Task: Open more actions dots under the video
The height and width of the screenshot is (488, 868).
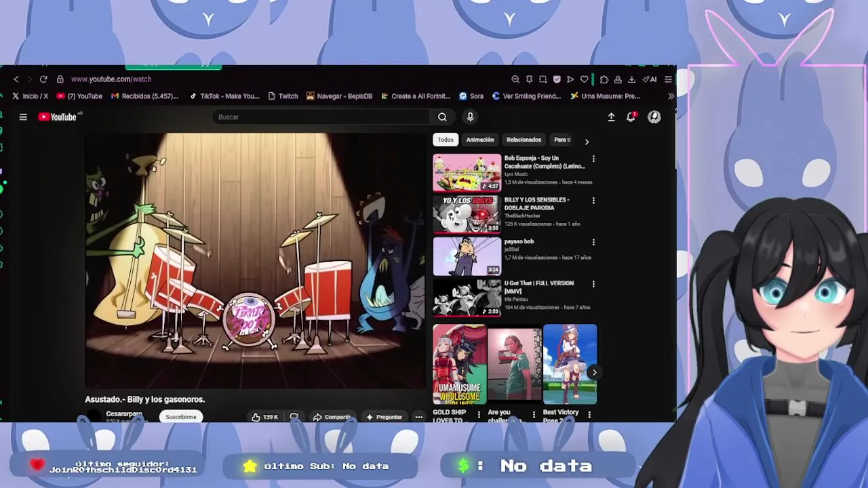Action: [x=418, y=417]
